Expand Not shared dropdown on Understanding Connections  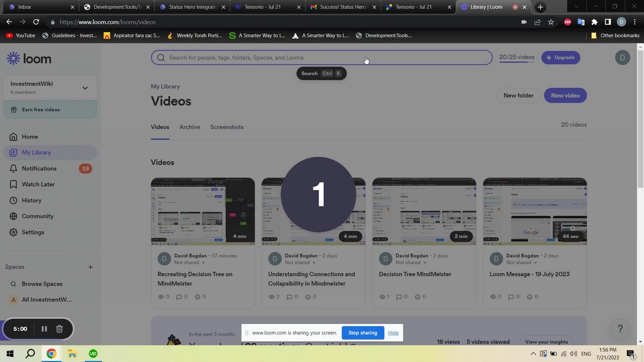point(300,262)
